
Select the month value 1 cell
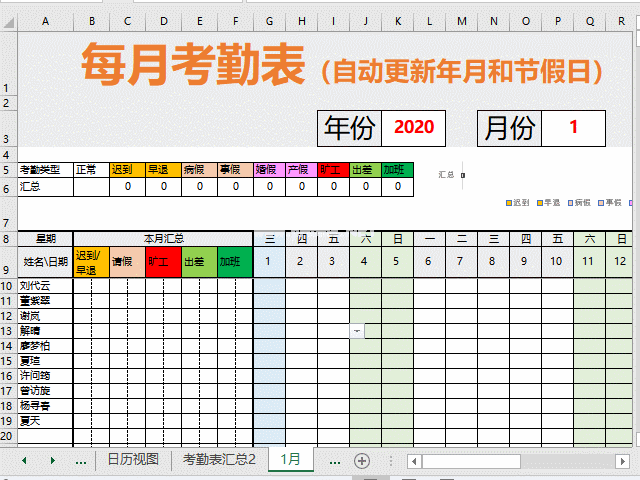click(x=573, y=128)
